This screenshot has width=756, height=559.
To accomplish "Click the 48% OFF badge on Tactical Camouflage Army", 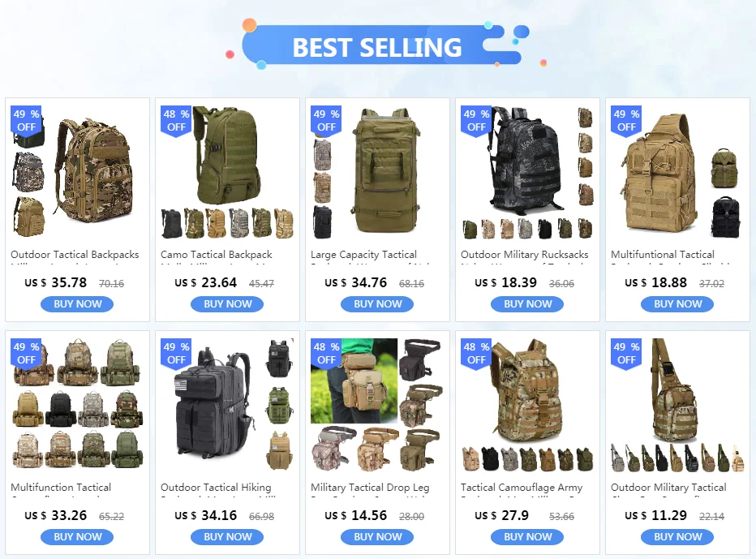I will pyautogui.click(x=476, y=354).
